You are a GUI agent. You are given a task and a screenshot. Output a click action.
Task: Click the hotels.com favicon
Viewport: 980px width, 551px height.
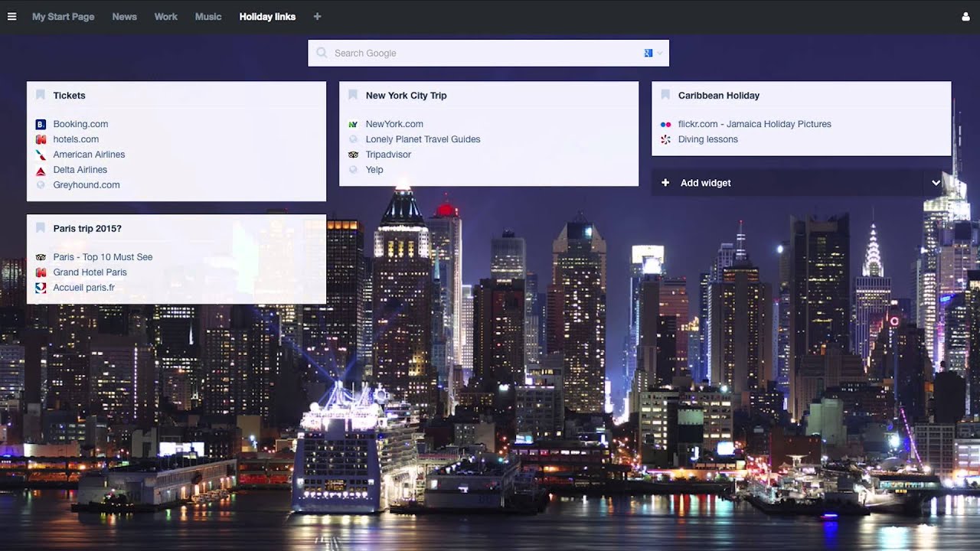pos(41,139)
